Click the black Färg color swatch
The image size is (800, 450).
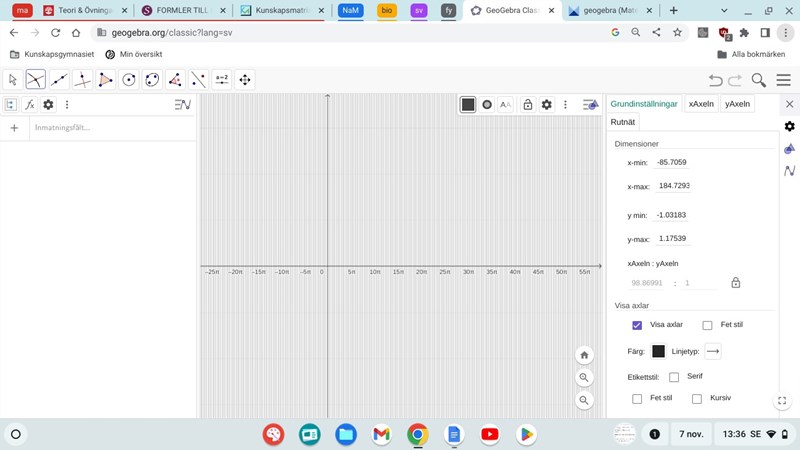[658, 351]
